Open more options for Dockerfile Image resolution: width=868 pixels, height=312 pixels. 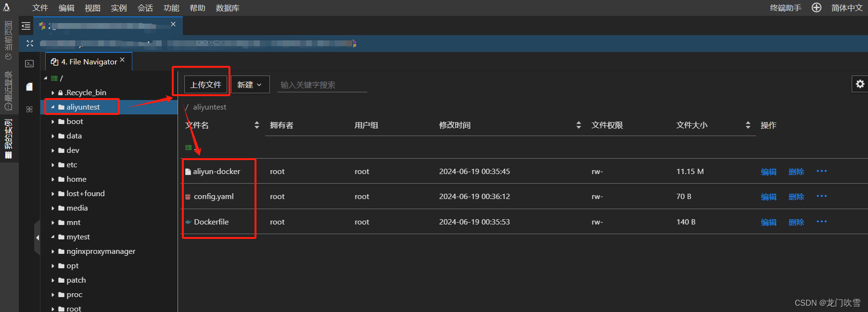click(822, 222)
